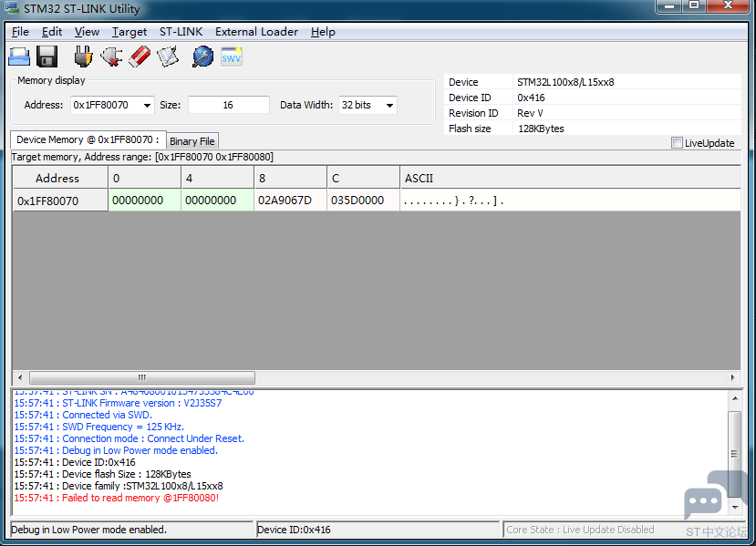Open the View menu
The image size is (756, 546).
point(87,32)
